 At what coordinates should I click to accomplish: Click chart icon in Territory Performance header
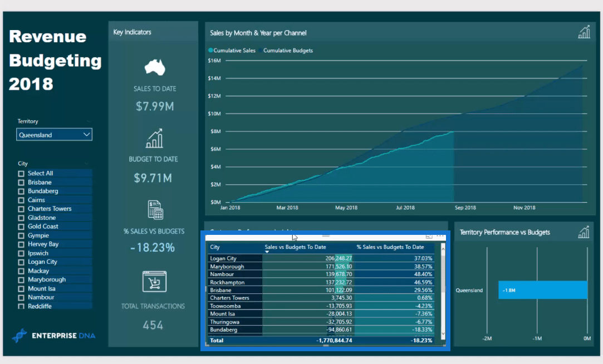584,232
